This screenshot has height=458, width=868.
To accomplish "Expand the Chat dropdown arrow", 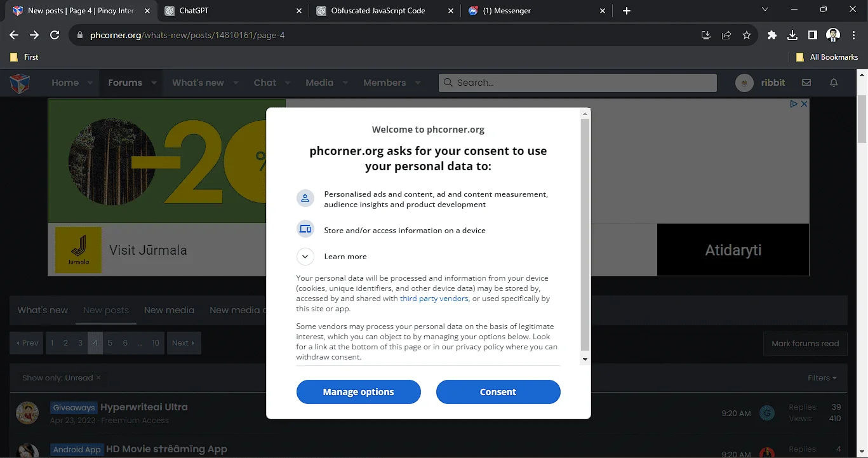I will pyautogui.click(x=288, y=83).
